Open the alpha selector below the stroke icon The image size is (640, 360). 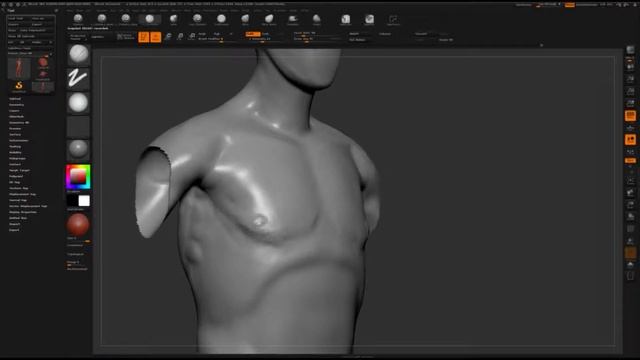78,102
